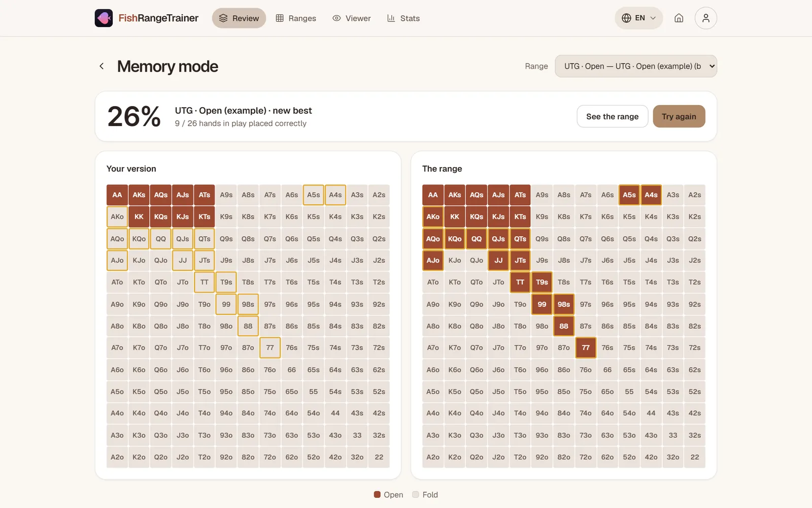Click the FishRangeTrainer brand name
This screenshot has width=812, height=508.
tap(158, 18)
